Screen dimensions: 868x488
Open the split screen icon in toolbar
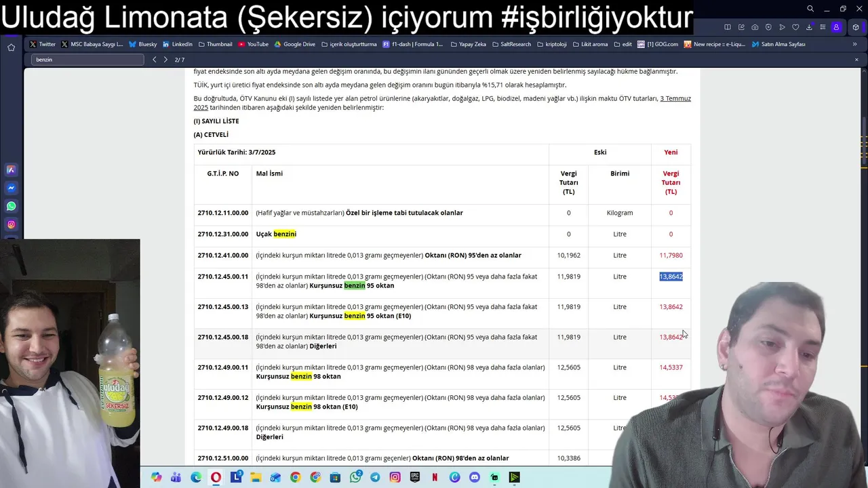pos(728,27)
